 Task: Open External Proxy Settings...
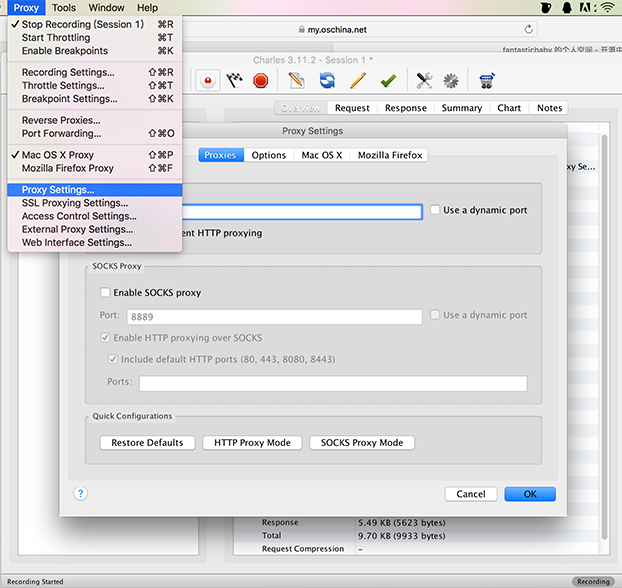[94, 229]
